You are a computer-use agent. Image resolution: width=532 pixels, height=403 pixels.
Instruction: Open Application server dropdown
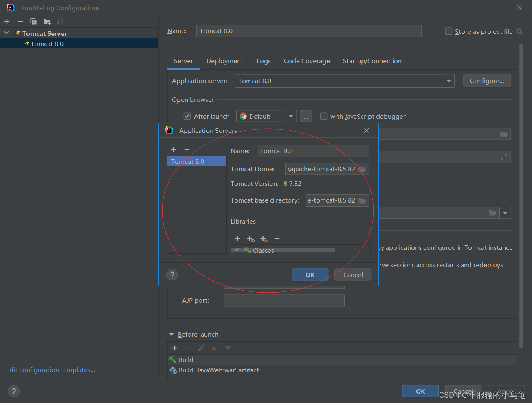click(345, 81)
